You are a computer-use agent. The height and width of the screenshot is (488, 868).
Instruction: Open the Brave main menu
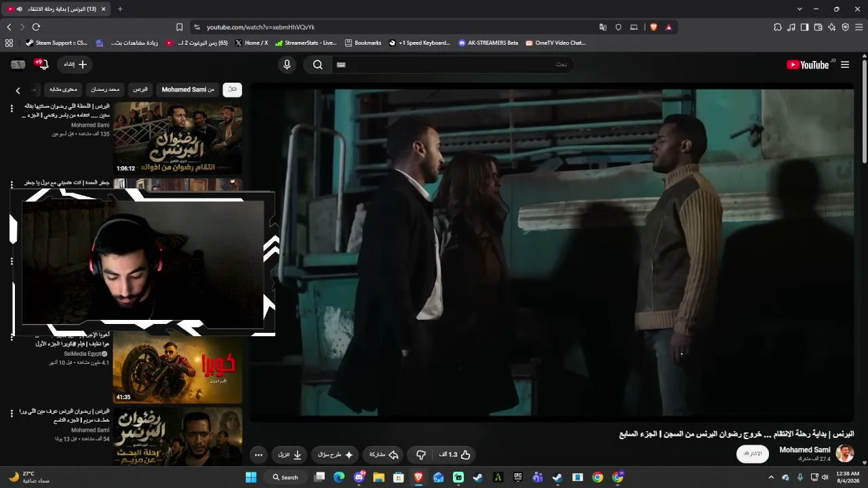[859, 27]
